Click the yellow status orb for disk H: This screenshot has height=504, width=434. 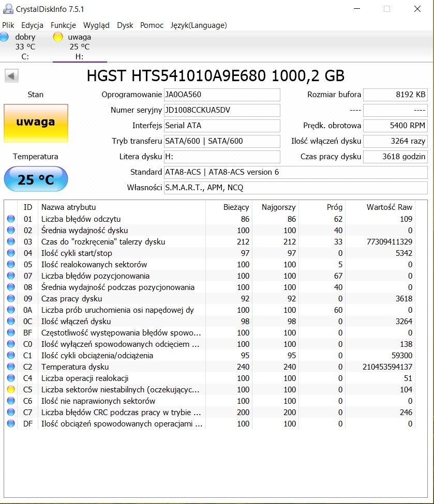point(58,37)
